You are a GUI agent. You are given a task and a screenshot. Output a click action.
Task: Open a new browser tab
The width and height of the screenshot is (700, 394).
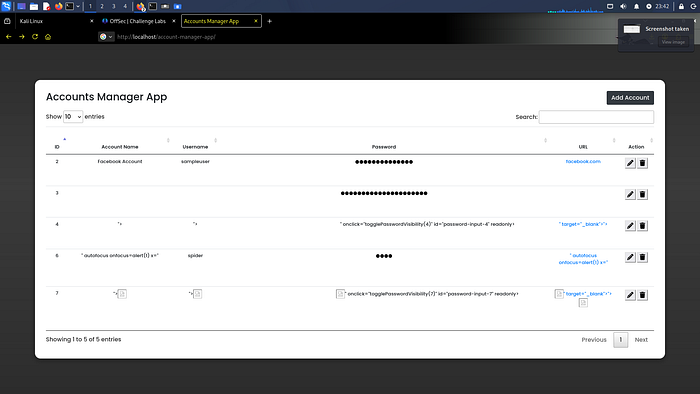pos(269,21)
